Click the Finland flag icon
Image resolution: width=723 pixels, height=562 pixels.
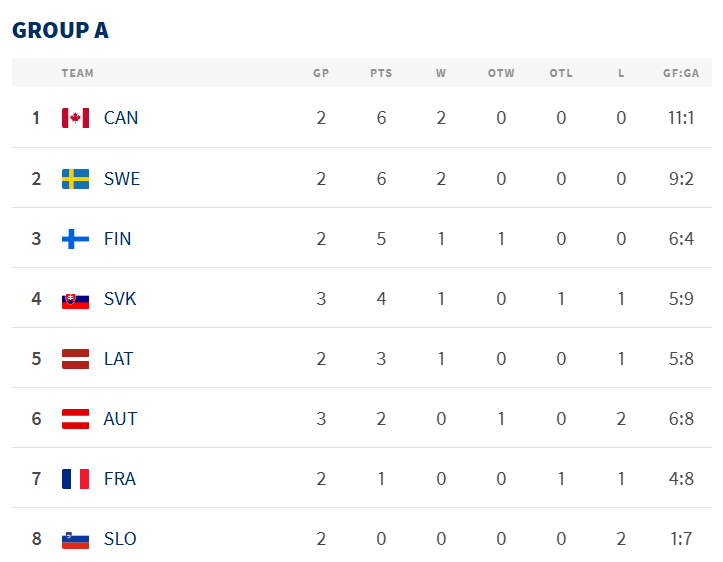point(76,239)
